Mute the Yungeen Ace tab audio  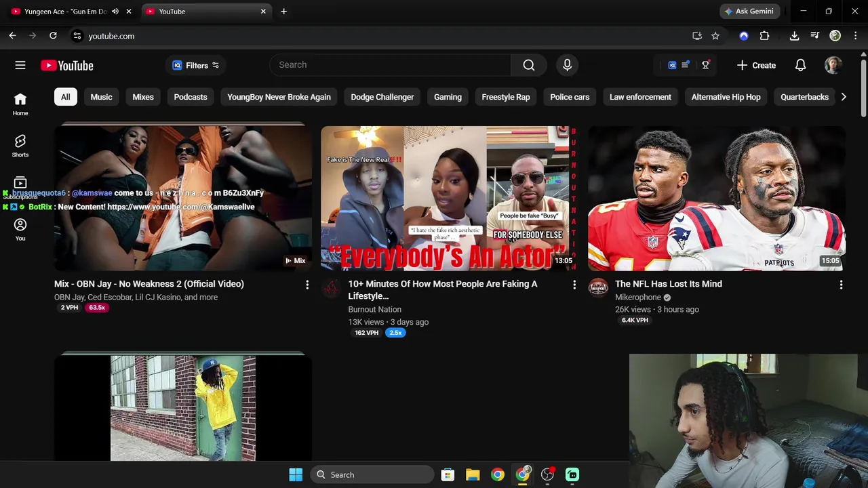tap(115, 12)
